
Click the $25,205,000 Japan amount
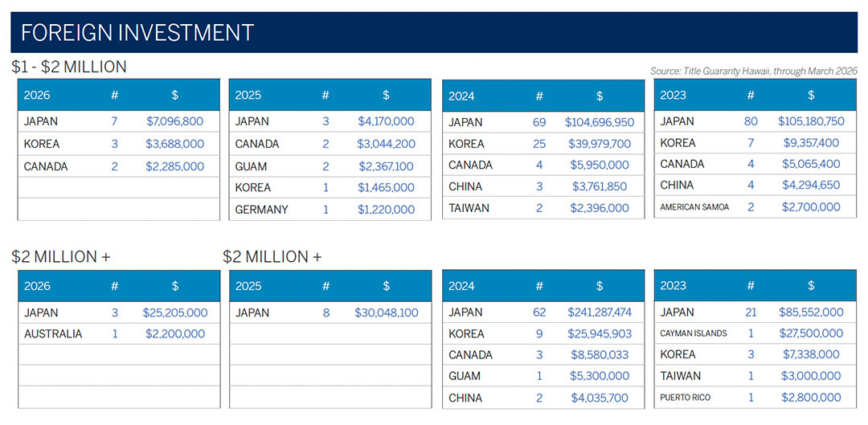tap(175, 313)
